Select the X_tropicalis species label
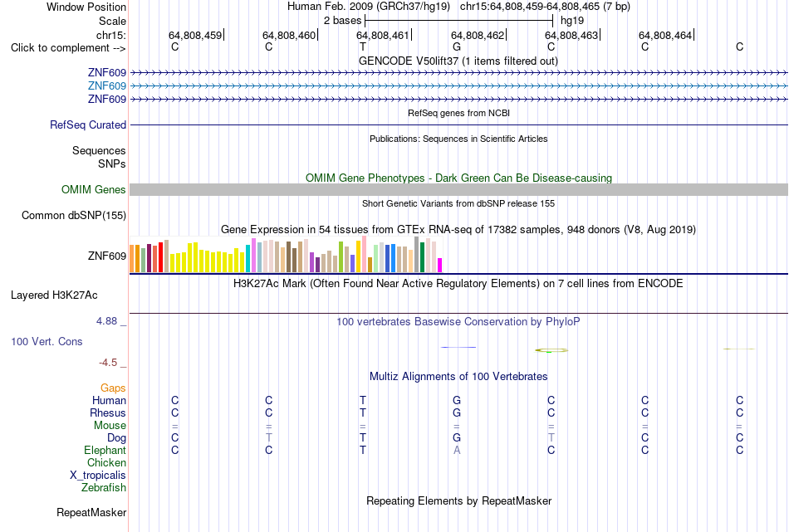This screenshot has width=789, height=532. pyautogui.click(x=98, y=476)
